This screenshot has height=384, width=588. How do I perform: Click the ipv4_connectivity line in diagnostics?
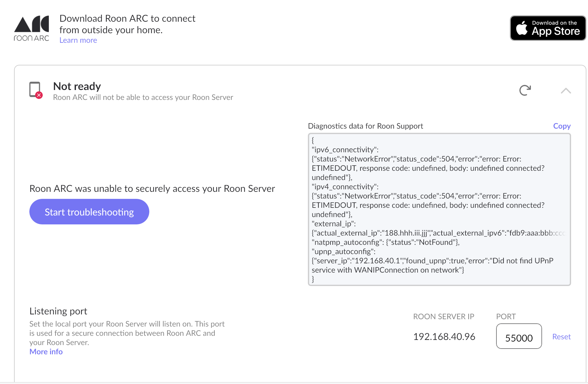tap(345, 187)
